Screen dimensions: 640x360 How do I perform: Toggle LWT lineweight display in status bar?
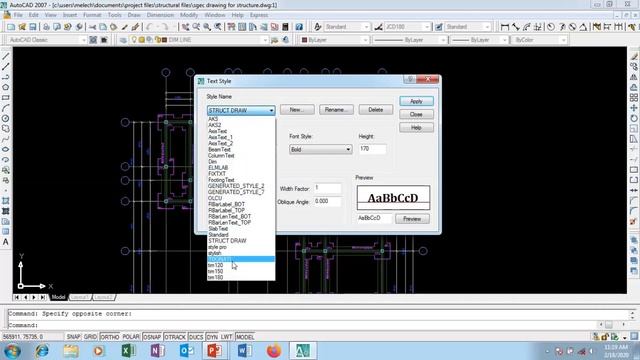click(x=227, y=337)
